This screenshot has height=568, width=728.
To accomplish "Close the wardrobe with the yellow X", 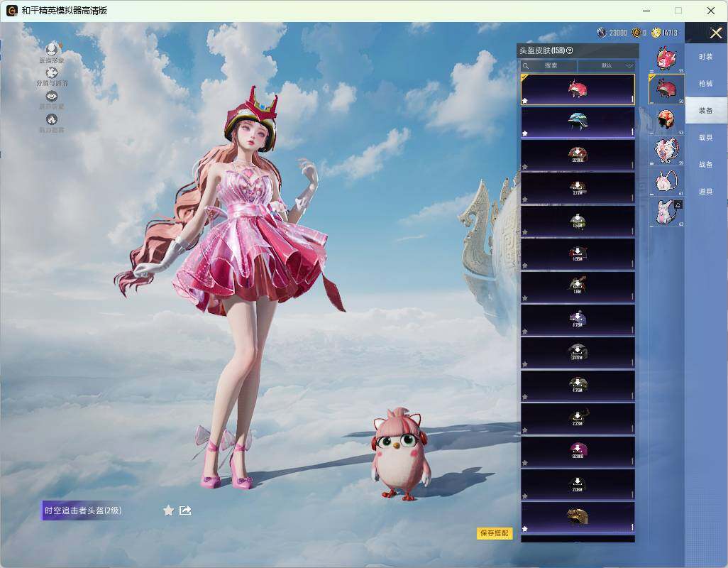I will [x=715, y=33].
